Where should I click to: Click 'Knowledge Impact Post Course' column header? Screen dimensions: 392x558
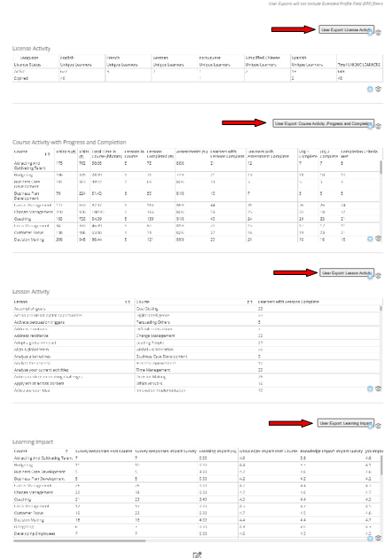(x=268, y=451)
